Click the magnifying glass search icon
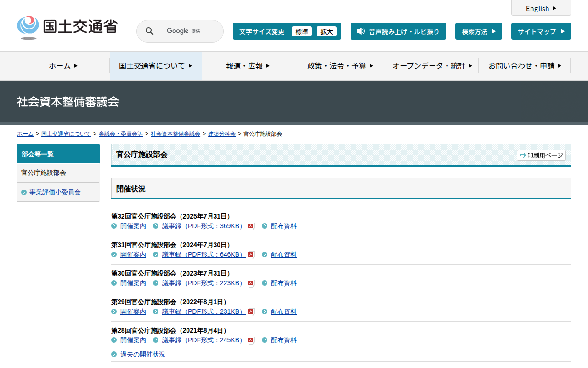 [x=149, y=31]
